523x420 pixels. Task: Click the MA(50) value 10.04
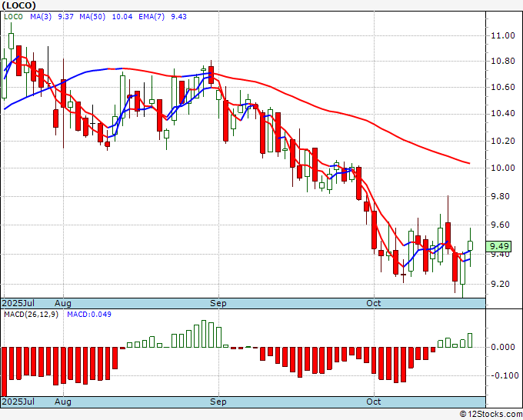coord(122,17)
